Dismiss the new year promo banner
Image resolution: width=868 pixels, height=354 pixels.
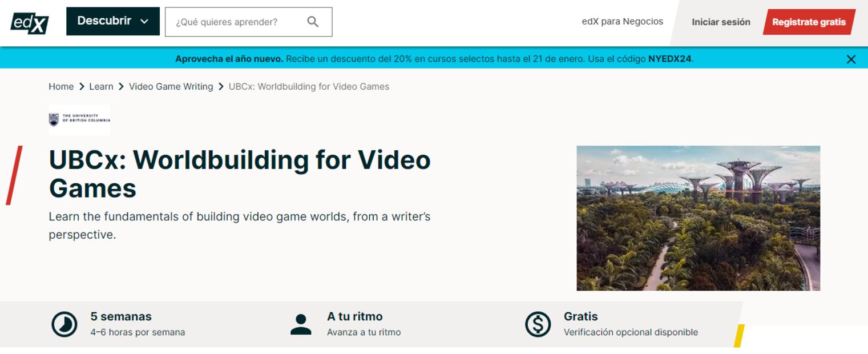pyautogui.click(x=851, y=59)
